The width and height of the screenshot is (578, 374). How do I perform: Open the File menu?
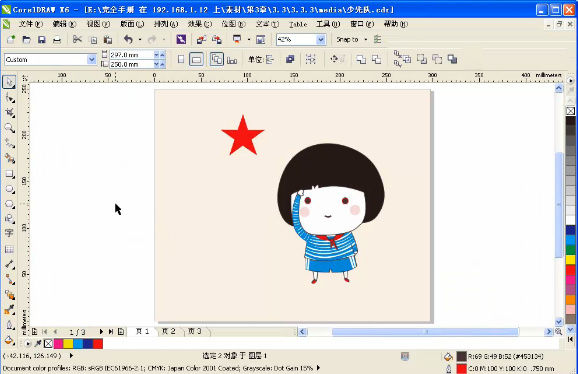[x=31, y=24]
